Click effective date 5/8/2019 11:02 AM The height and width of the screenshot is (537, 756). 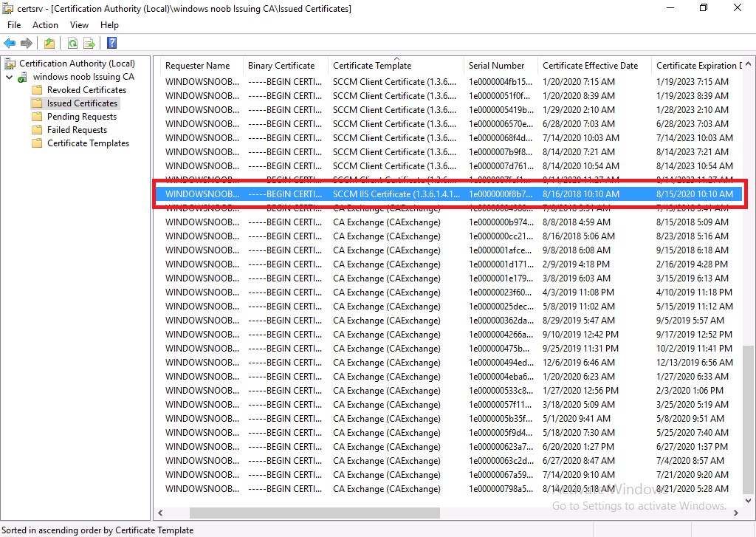coord(579,307)
